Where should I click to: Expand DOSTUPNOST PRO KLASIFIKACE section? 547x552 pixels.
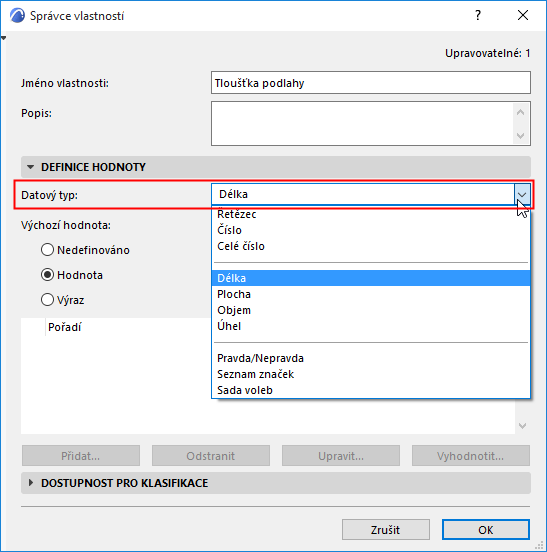[31, 483]
